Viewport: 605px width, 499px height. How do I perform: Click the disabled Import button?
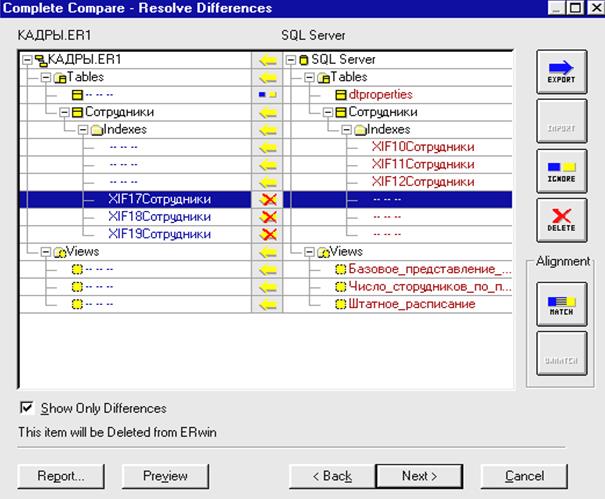562,121
